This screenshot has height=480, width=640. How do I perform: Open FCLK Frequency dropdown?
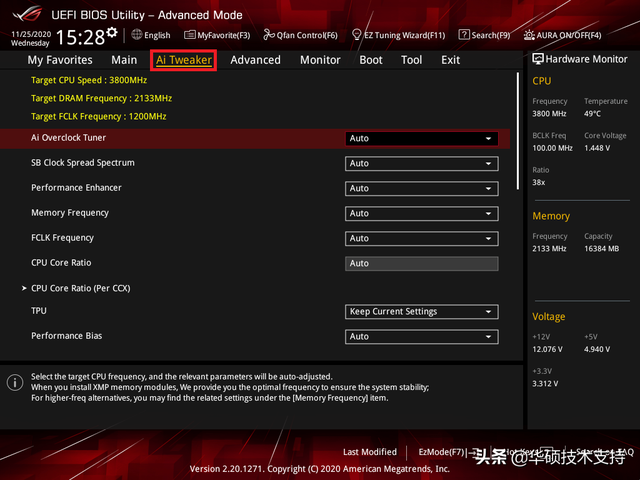click(x=422, y=238)
